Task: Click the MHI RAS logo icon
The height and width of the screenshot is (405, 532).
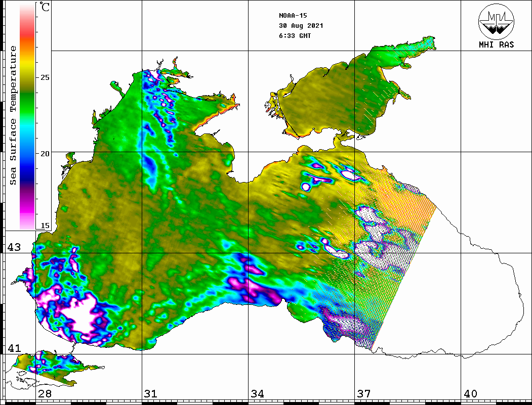Action: coord(497,21)
